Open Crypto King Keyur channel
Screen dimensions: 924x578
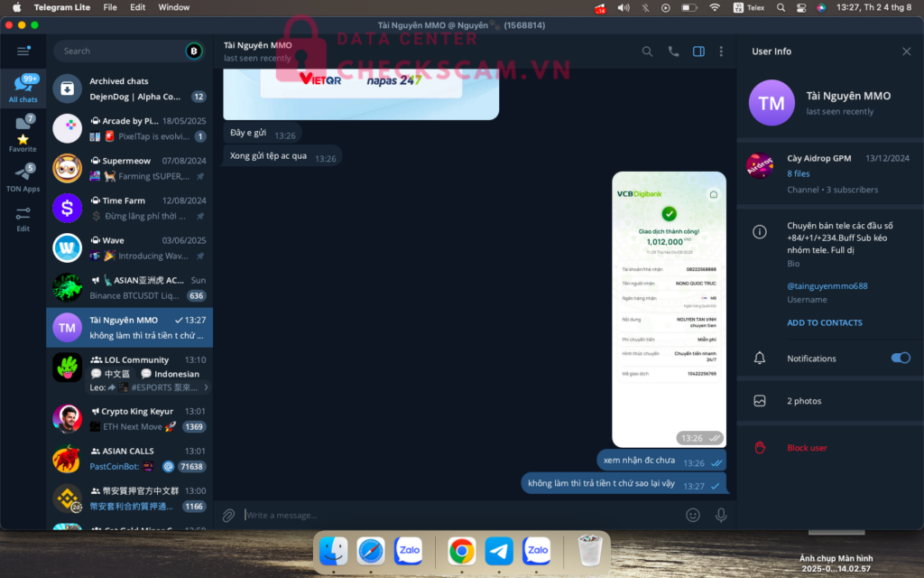click(x=130, y=419)
